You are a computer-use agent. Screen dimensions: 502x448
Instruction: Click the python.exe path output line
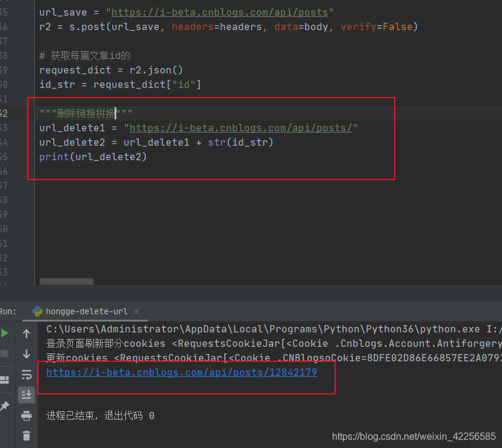tap(274, 329)
